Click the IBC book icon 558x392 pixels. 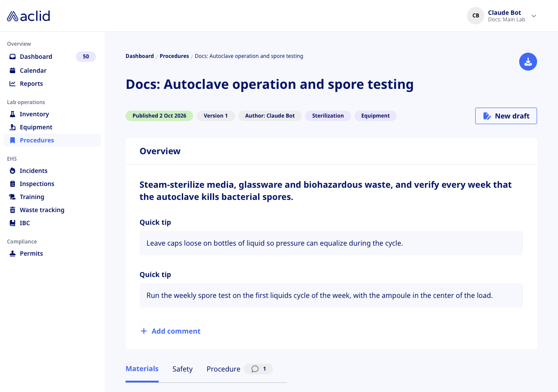[13, 223]
